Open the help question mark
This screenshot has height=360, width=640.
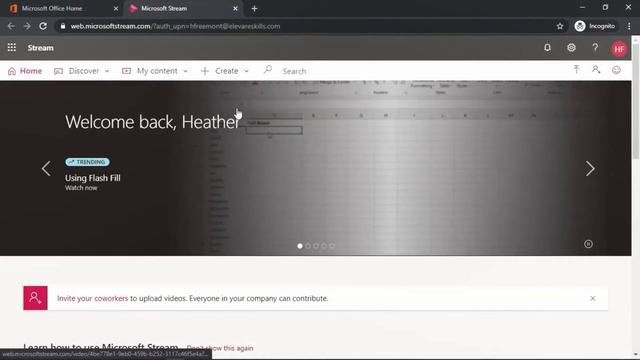tap(595, 48)
